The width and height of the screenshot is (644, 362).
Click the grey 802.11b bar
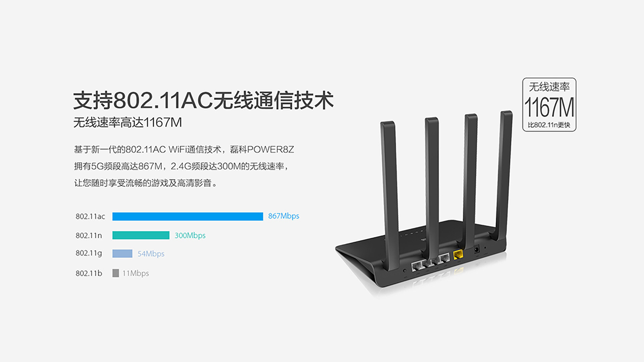115,273
